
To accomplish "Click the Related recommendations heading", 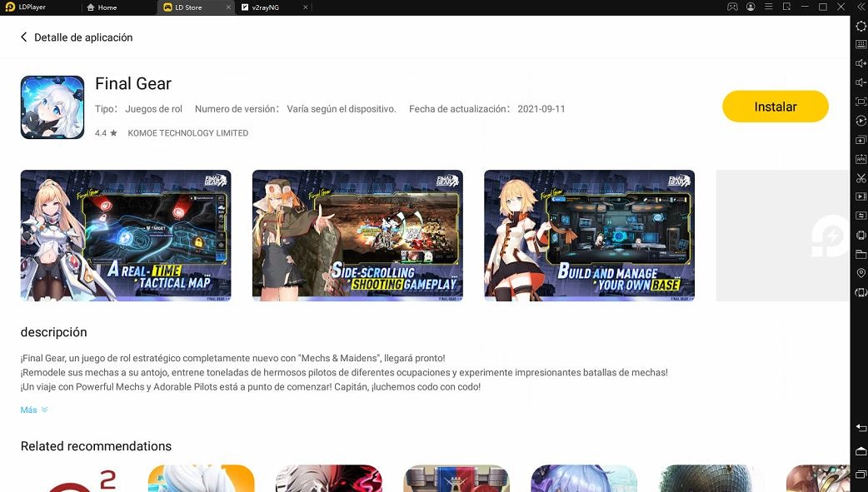I will [x=96, y=446].
